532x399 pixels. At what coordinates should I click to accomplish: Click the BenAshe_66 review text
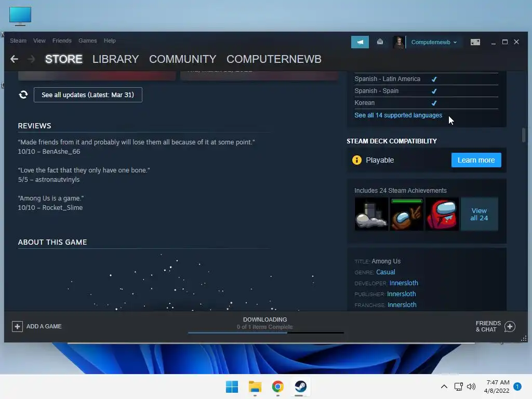point(137,147)
